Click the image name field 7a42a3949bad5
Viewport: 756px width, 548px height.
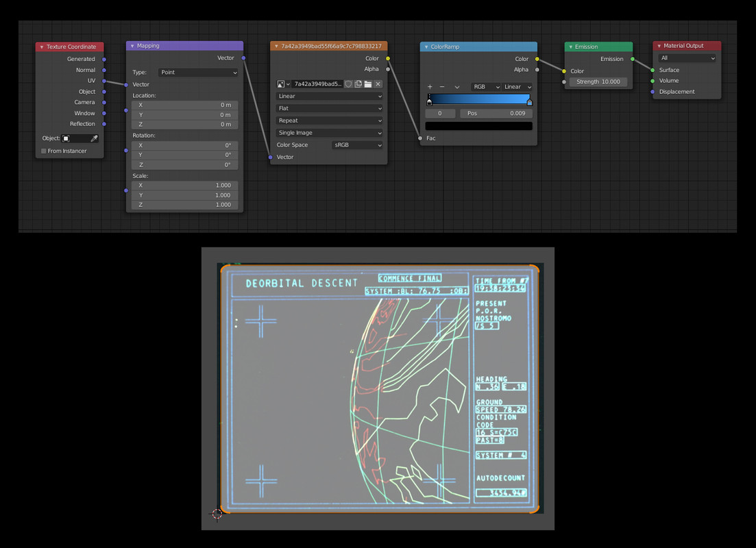click(x=317, y=84)
